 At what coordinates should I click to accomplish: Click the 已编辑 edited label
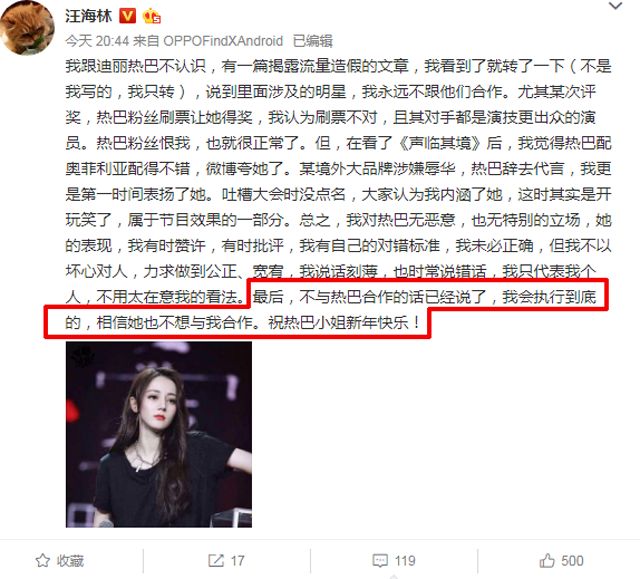[x=313, y=41]
